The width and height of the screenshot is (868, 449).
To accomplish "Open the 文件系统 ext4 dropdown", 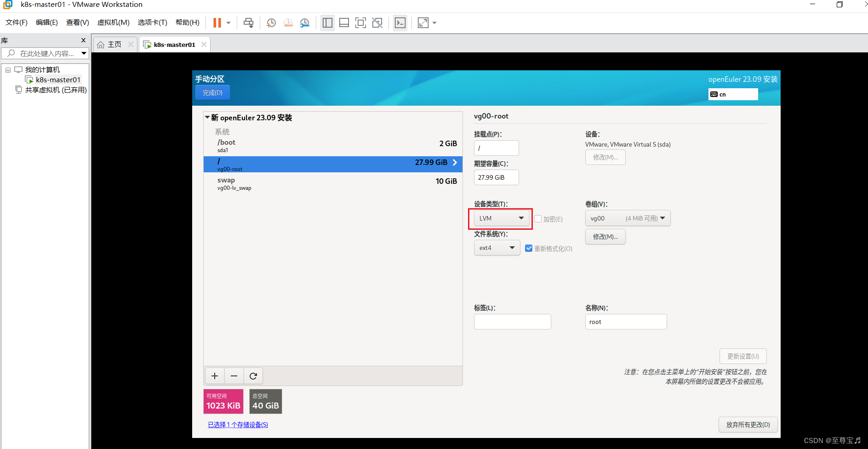I will pos(497,248).
